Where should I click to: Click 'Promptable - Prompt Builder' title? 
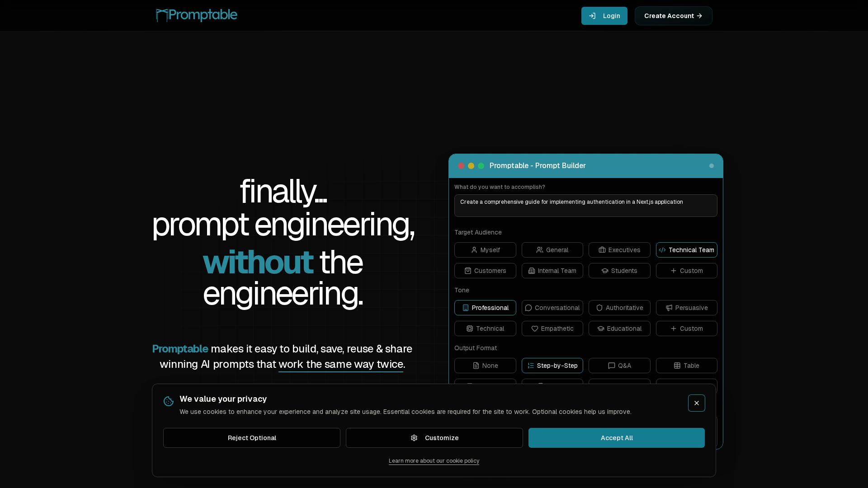tap(538, 166)
